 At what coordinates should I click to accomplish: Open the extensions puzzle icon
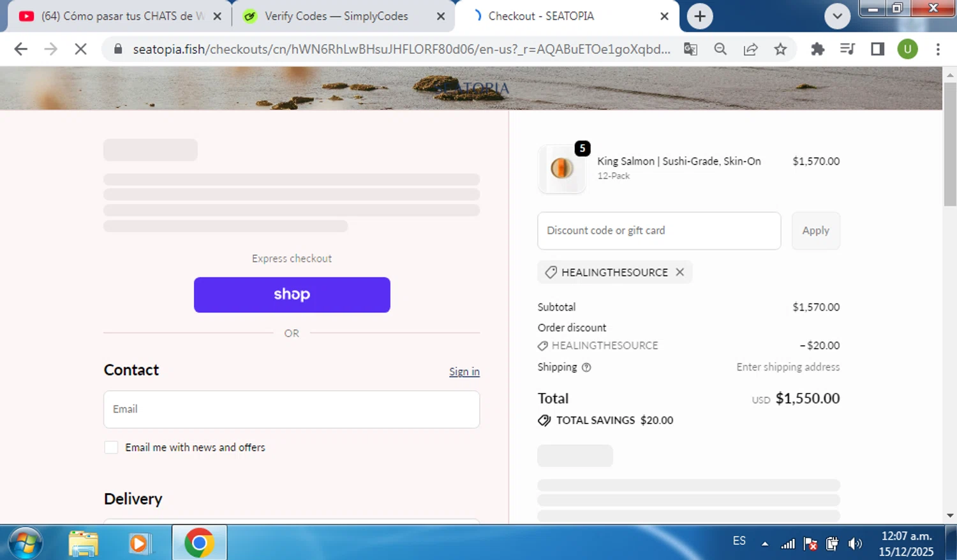(817, 49)
